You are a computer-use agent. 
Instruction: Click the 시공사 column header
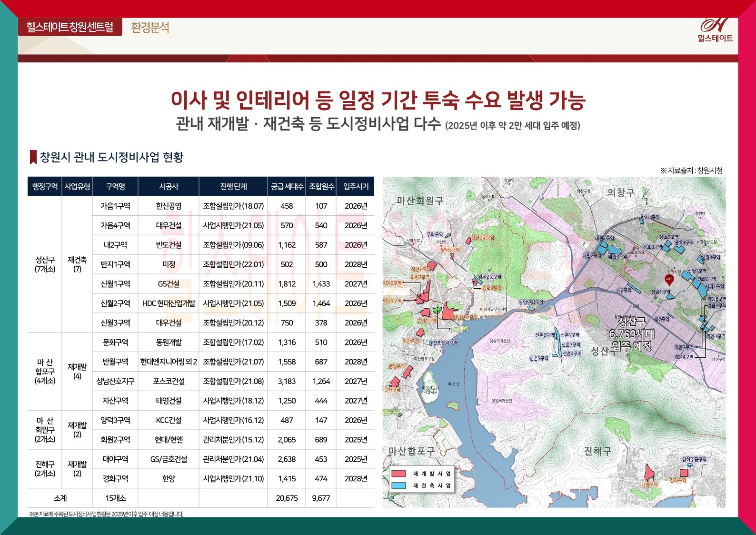coord(169,186)
